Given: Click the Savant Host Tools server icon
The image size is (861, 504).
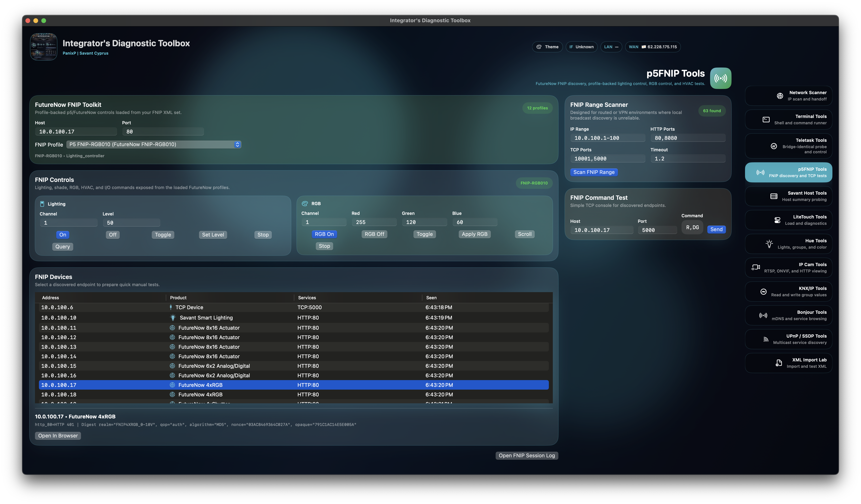Looking at the screenshot, I should pyautogui.click(x=774, y=196).
